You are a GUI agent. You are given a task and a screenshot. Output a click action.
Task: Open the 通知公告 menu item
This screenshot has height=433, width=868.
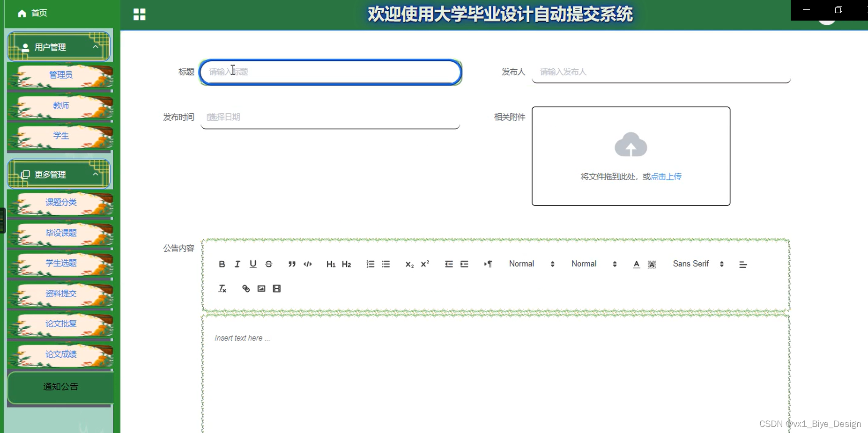coord(60,387)
